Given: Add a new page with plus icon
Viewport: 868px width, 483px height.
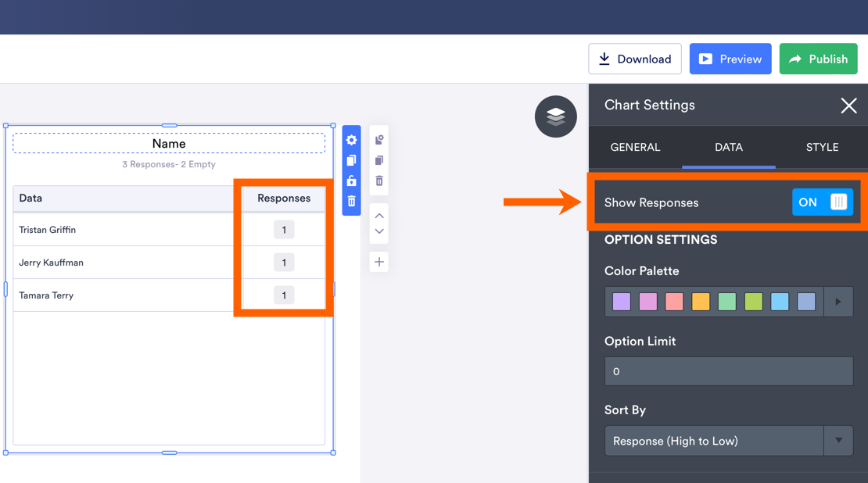Looking at the screenshot, I should tap(379, 262).
